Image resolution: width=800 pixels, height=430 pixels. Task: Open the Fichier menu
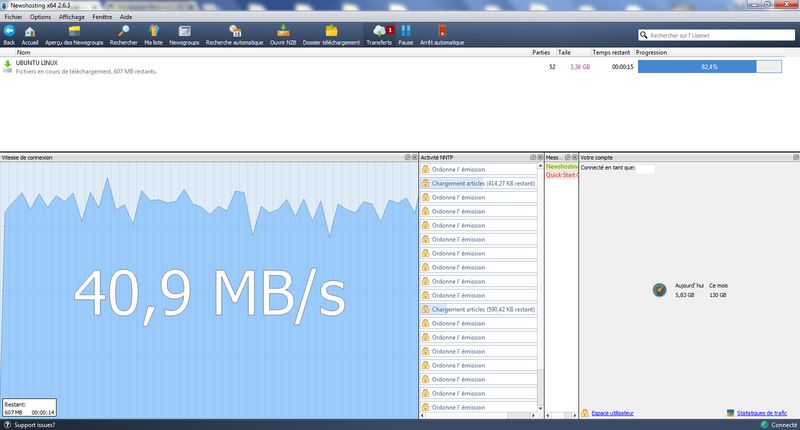pyautogui.click(x=12, y=17)
